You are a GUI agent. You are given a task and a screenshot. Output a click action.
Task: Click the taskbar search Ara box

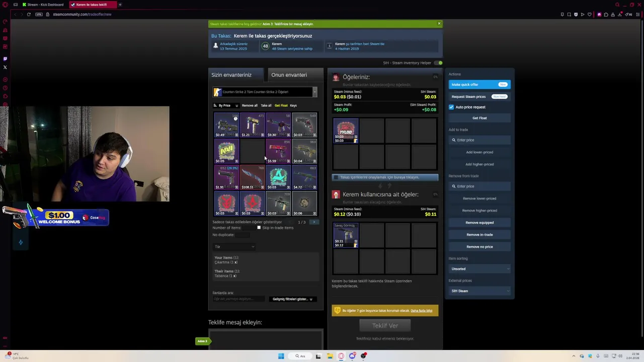point(300,356)
